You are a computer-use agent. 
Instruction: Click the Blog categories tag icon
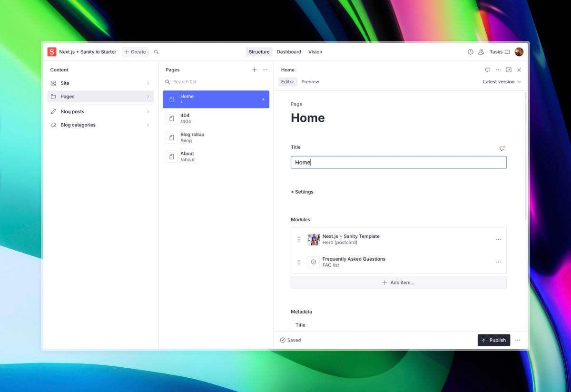(53, 125)
